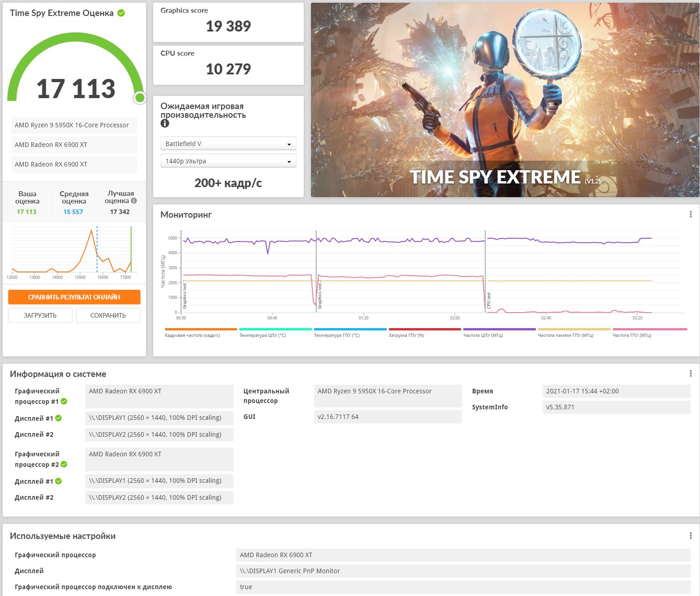Open the three-dot menu of Информация о системе

(x=690, y=374)
